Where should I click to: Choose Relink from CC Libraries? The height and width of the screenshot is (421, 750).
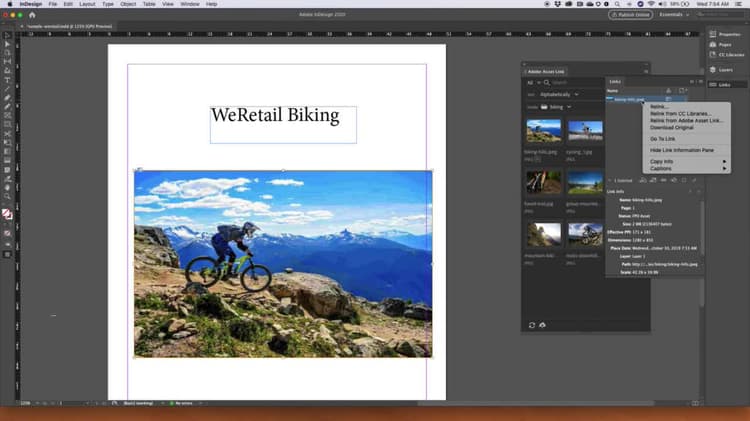click(x=687, y=114)
